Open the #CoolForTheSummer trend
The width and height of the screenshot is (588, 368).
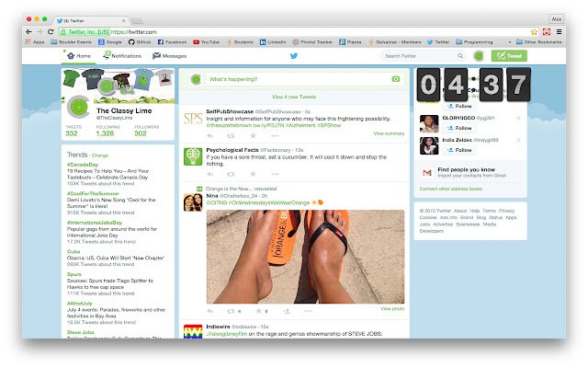[93, 193]
